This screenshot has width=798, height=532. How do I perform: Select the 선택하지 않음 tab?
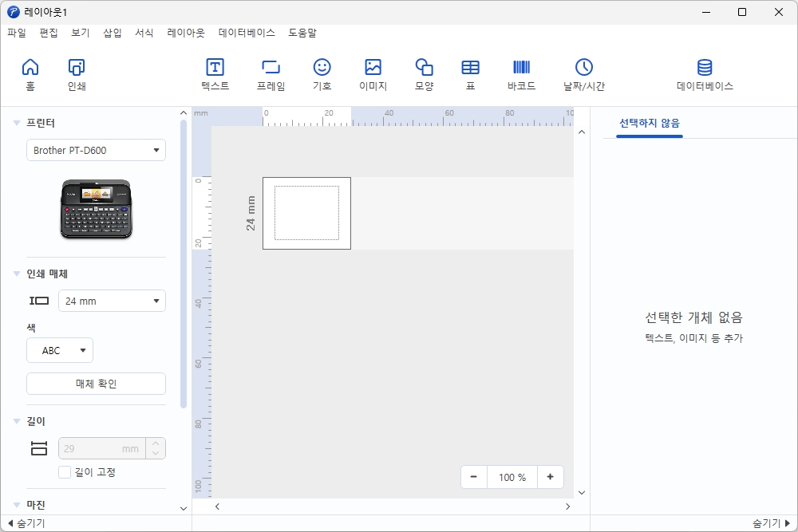650,123
